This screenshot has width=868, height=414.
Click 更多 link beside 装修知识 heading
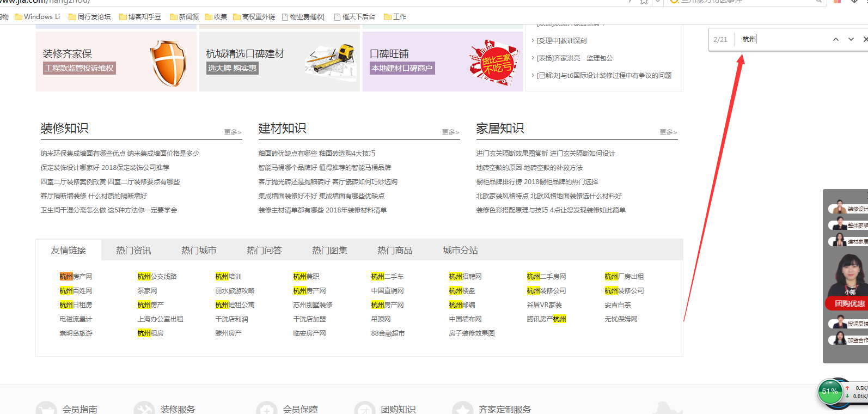coord(232,132)
